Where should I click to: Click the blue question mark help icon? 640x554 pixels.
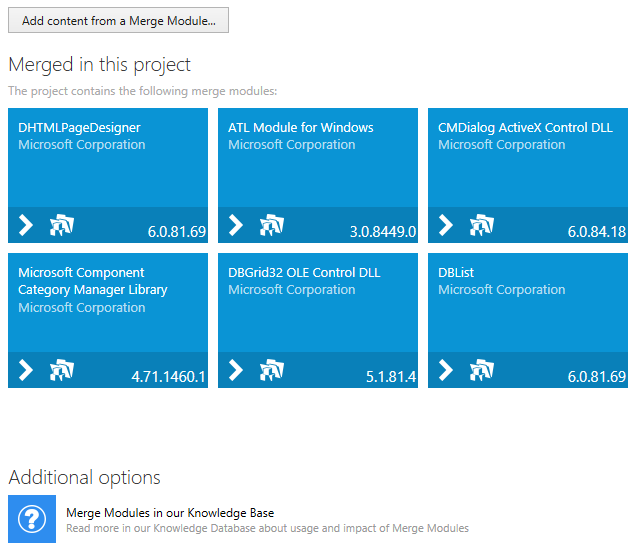[32, 519]
